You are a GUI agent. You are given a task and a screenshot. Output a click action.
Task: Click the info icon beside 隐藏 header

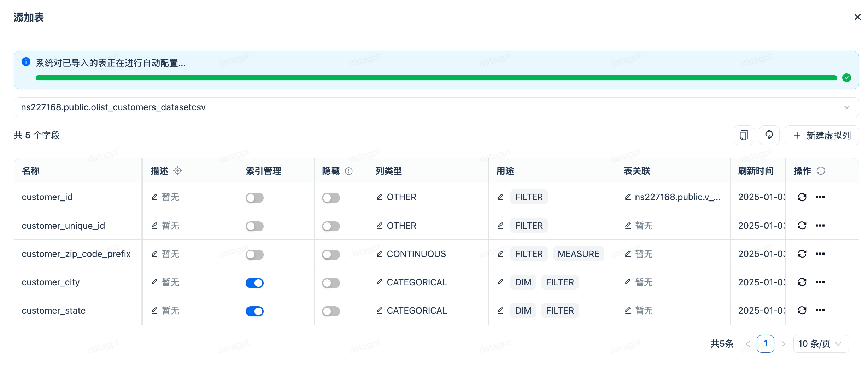tap(348, 171)
